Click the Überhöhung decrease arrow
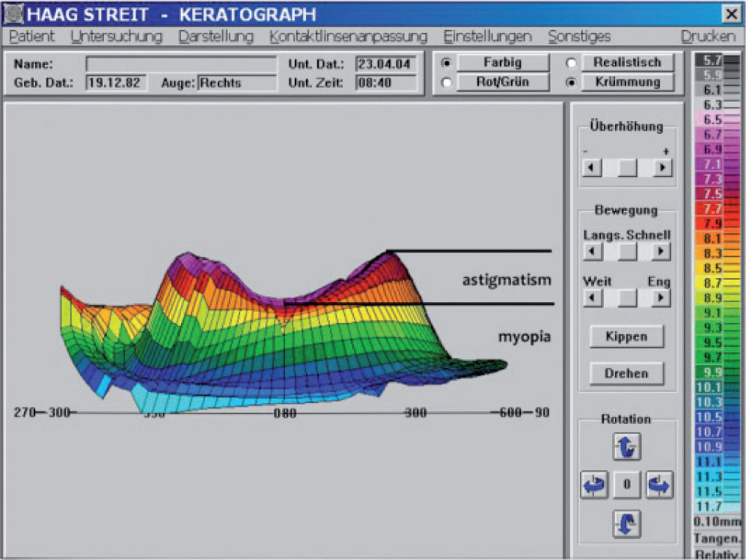This screenshot has height=560, width=746. [x=592, y=167]
